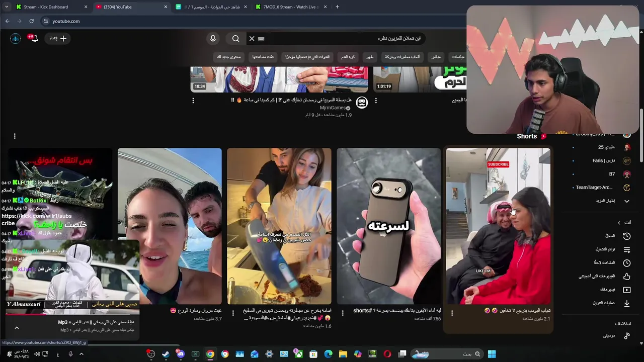Select the طهو filter chip
Image resolution: width=644 pixels, height=362 pixels.
click(370, 57)
